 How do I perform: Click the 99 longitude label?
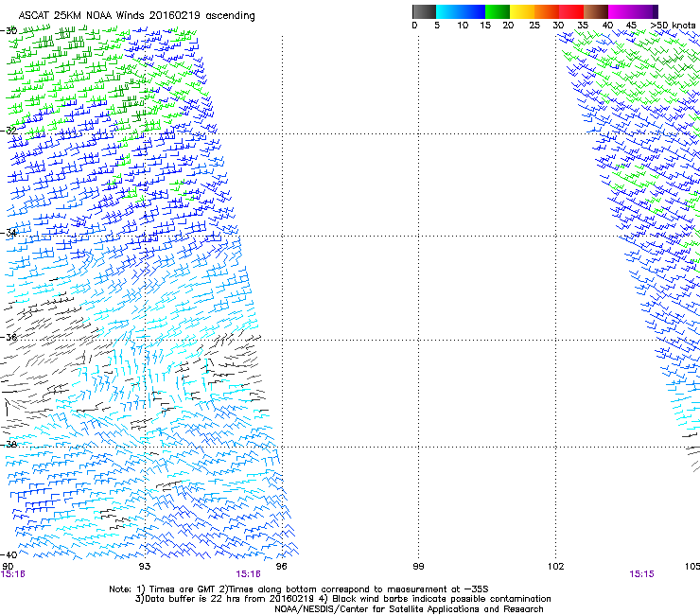tap(418, 566)
